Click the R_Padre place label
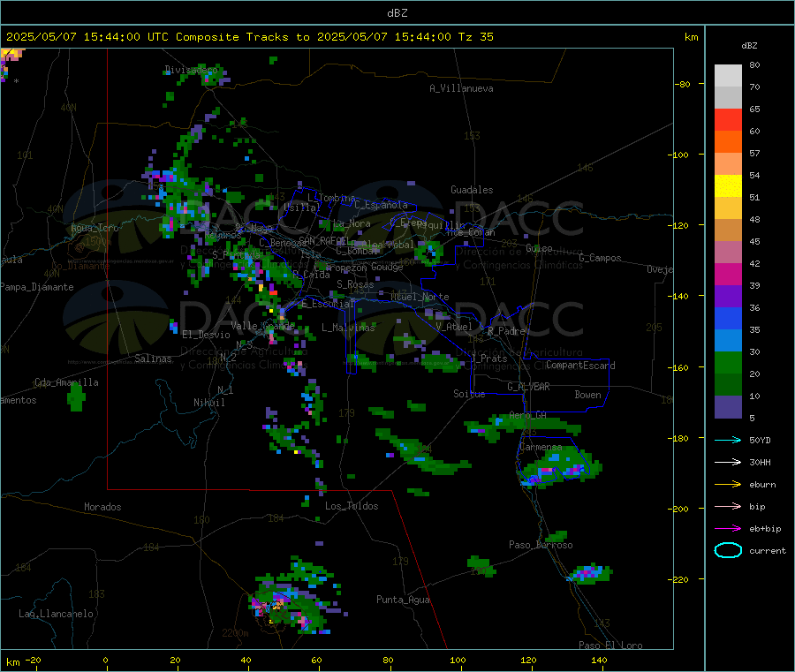Viewport: 795px width, 672px height. (x=506, y=331)
